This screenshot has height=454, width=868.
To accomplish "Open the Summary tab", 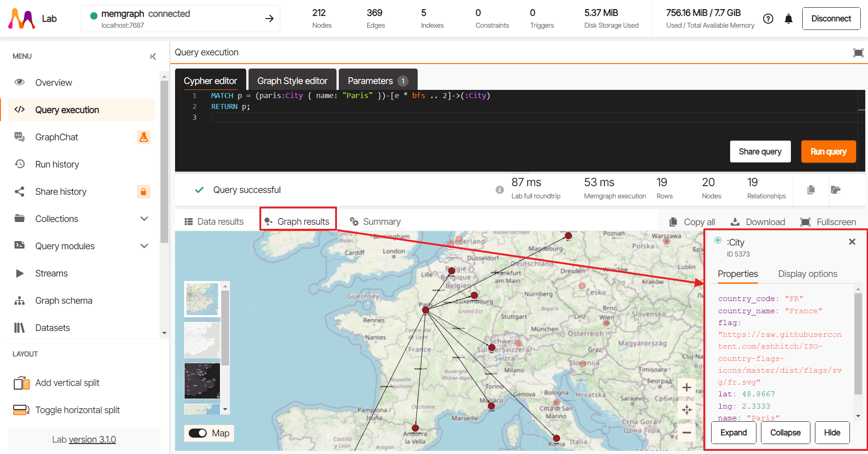I will point(375,222).
